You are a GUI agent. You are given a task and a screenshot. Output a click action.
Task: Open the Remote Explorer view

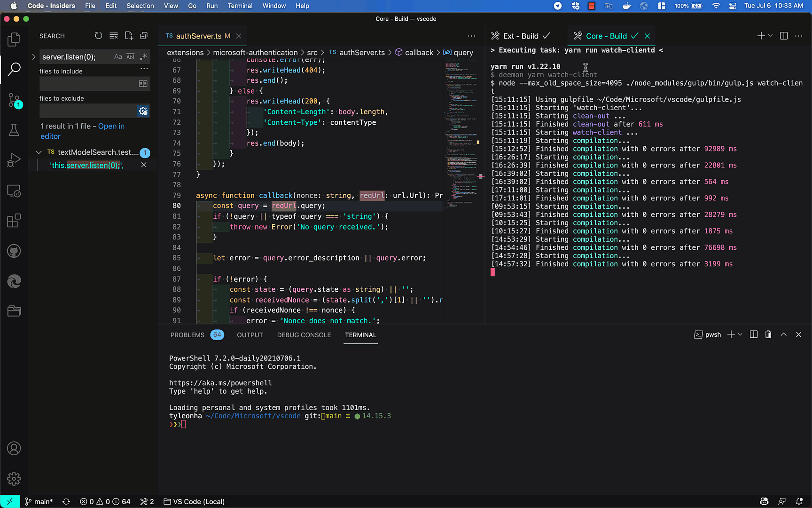click(14, 191)
